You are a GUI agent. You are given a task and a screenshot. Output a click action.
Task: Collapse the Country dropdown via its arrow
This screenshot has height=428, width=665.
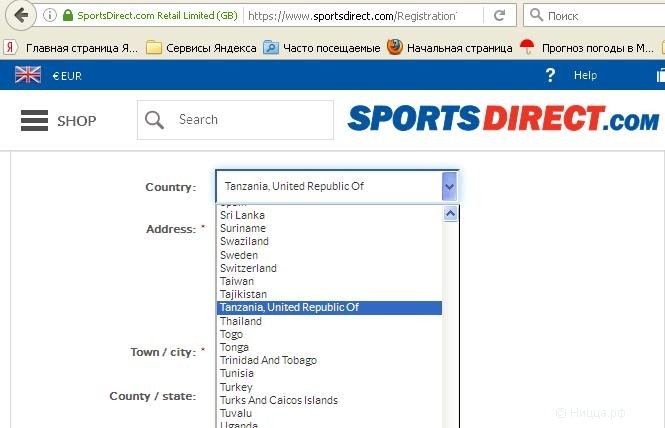(449, 187)
